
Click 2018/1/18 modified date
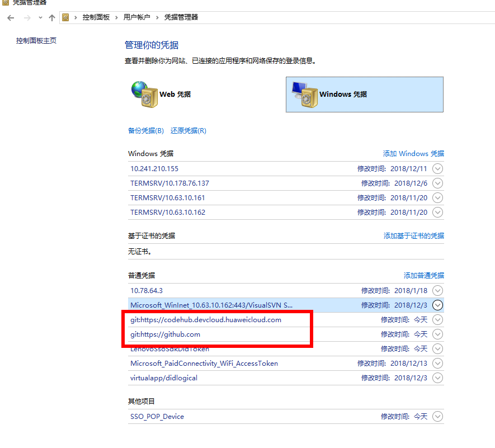click(x=411, y=291)
